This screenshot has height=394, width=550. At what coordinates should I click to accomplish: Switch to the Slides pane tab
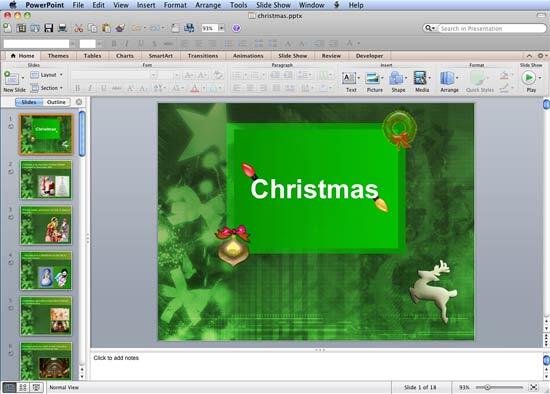point(29,102)
